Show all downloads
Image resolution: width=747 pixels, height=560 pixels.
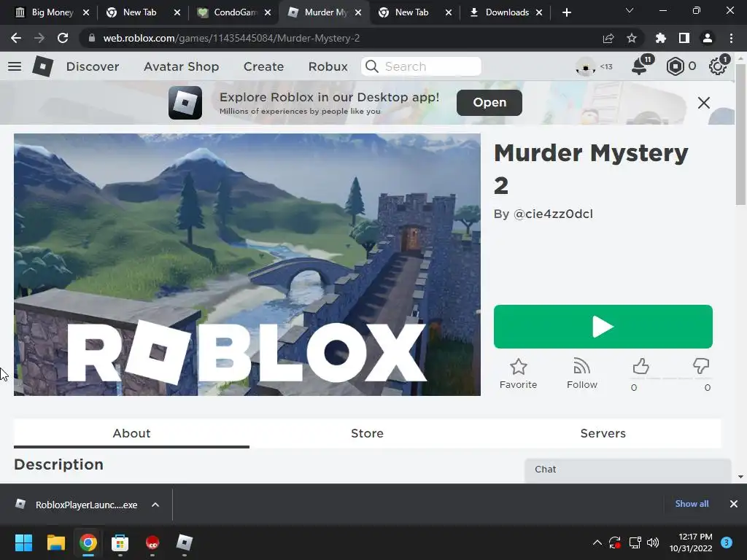pyautogui.click(x=692, y=504)
